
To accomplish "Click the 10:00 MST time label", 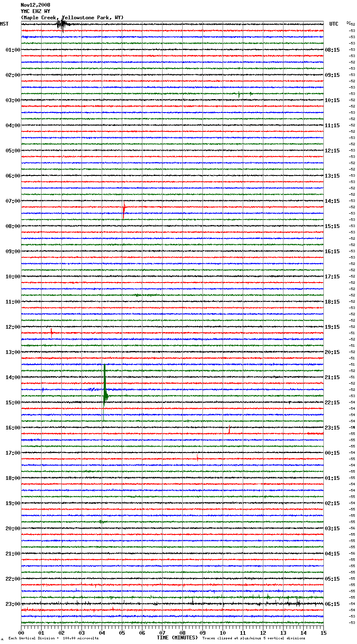I will (13, 277).
